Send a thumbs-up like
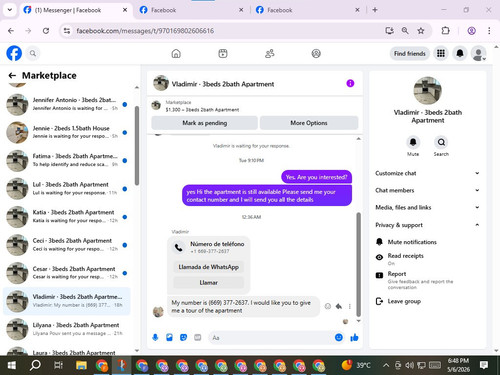Viewport: 500px width, 375px height. [354, 338]
